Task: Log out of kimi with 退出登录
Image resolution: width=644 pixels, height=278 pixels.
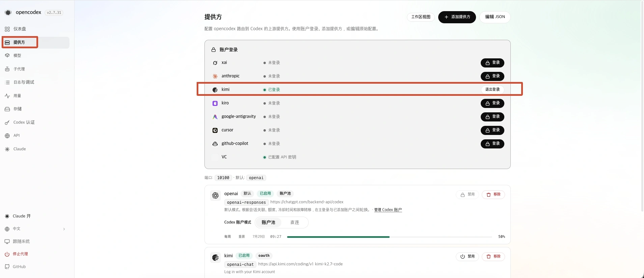Action: pos(493,89)
